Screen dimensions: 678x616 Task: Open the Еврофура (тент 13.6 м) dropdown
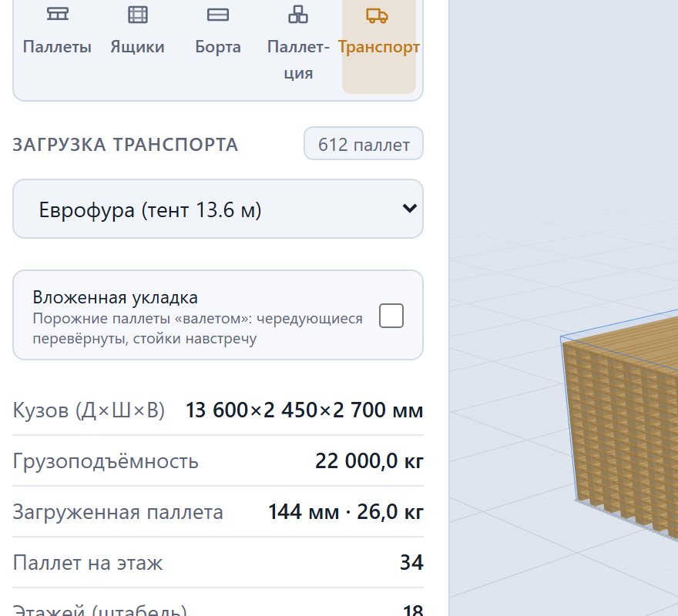click(x=218, y=209)
